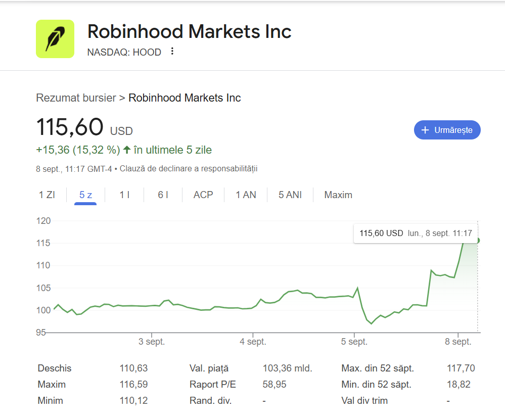Click the Urmărește follow button

click(x=447, y=130)
